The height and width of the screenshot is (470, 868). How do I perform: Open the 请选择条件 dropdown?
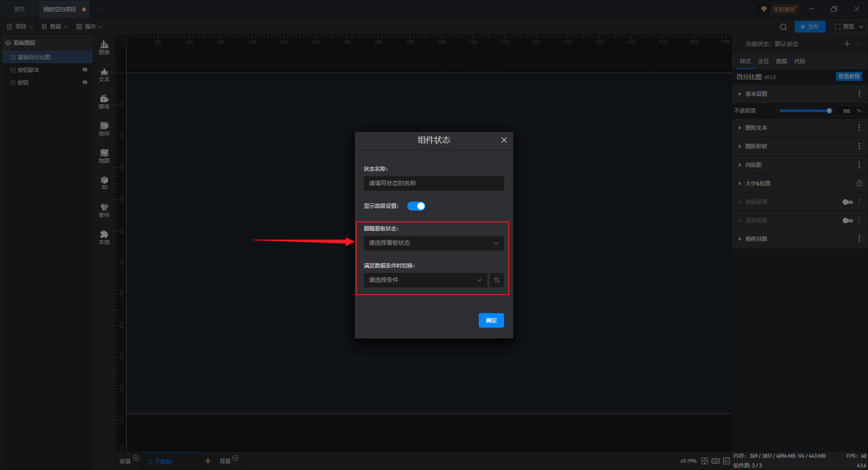[x=425, y=280]
